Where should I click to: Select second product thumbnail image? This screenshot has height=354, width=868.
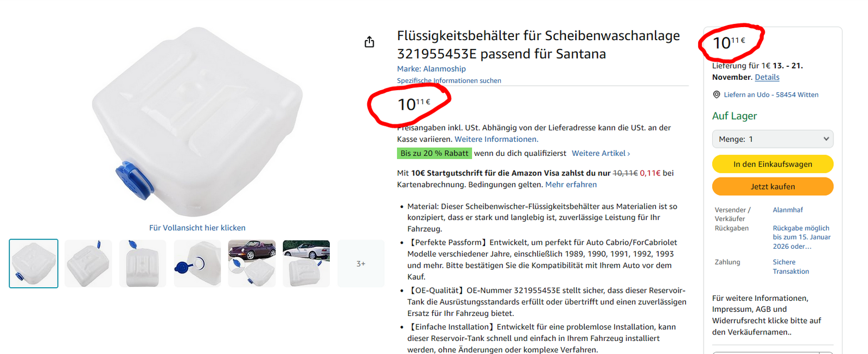(x=88, y=263)
